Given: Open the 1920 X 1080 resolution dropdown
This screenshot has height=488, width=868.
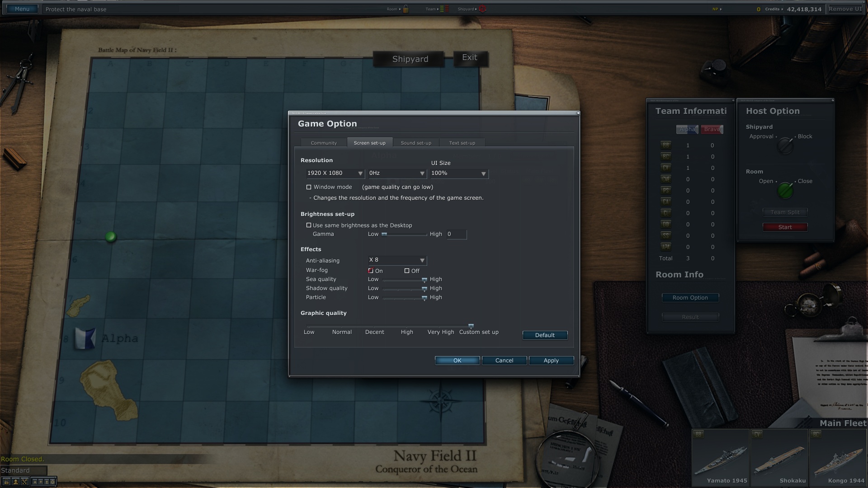Looking at the screenshot, I should (x=335, y=174).
